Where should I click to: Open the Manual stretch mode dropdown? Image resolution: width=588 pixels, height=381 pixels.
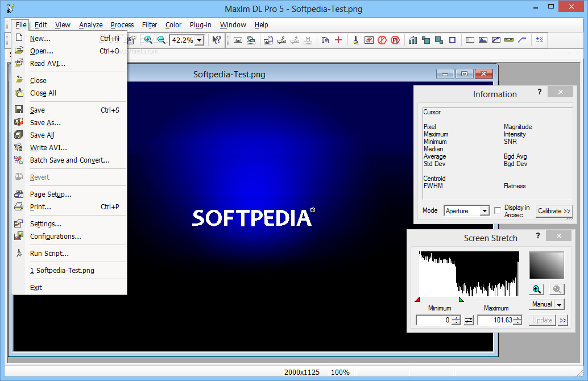[559, 304]
